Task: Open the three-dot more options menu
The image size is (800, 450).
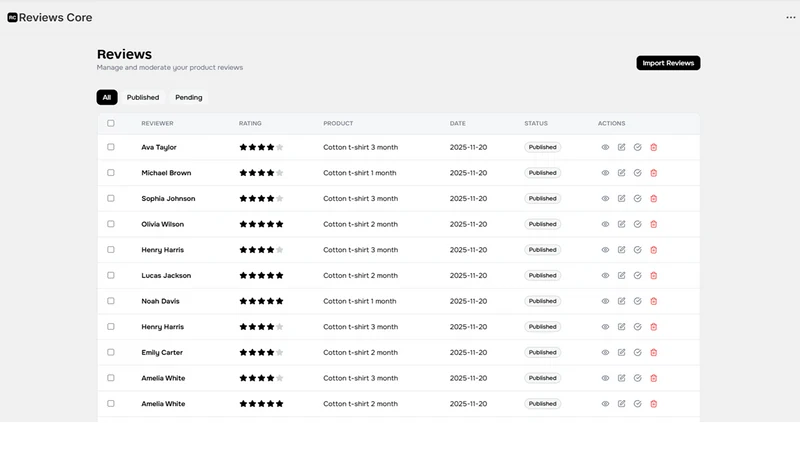Action: point(790,17)
